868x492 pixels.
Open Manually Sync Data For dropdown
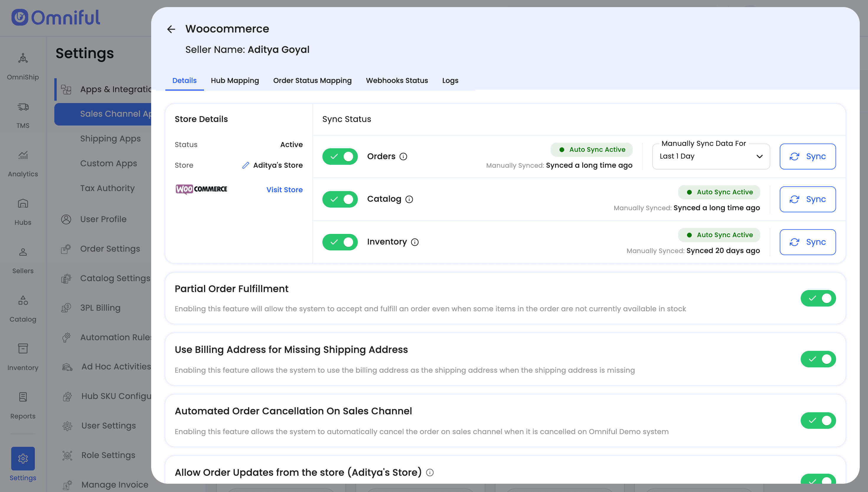[x=711, y=157]
